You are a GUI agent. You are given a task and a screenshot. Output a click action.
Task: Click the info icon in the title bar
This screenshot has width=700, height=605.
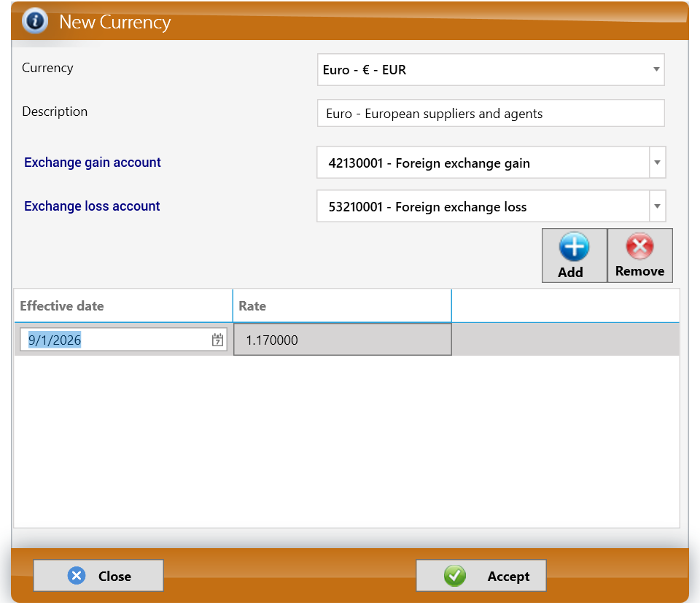(35, 21)
